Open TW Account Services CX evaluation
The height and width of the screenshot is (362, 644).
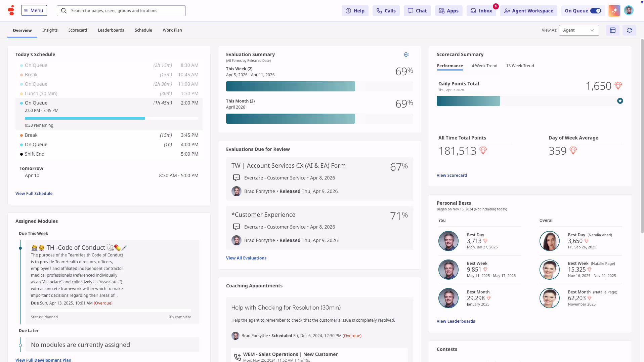click(319, 179)
